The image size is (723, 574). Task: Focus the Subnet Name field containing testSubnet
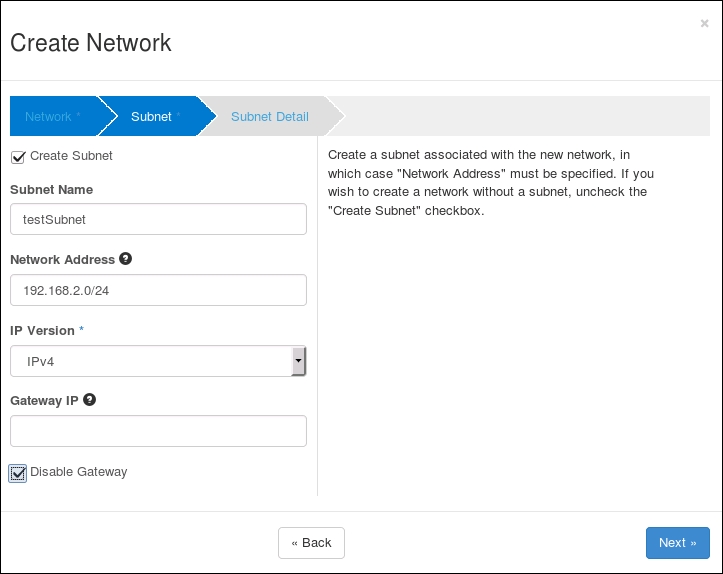(x=158, y=219)
